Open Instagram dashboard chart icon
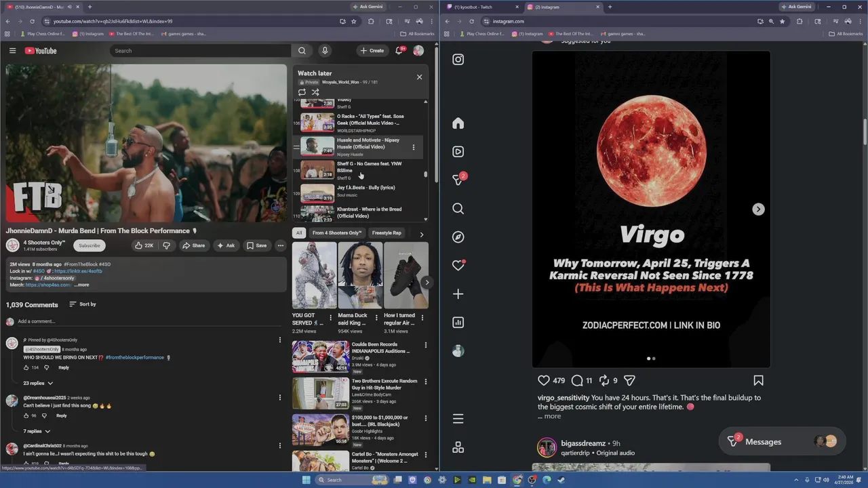868x488 pixels. [458, 323]
